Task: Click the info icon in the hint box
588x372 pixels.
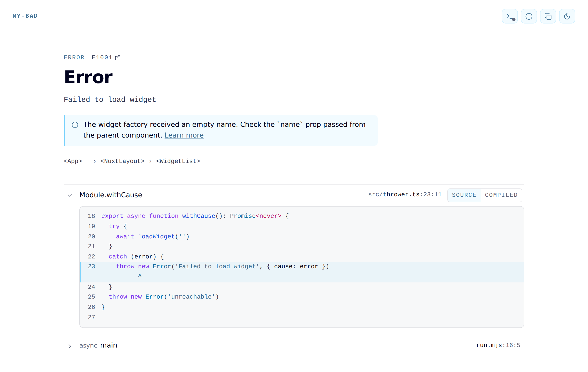Action: (x=75, y=125)
